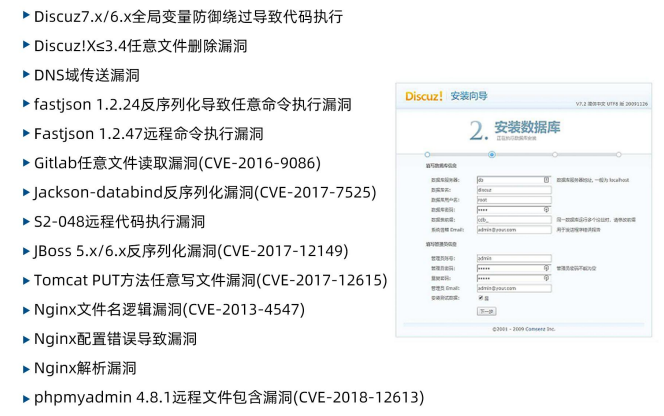Select the 'Discuz!X≤3.4任意文件删除漏洞' entry
Viewport: 664px width, 416px height.
point(140,46)
